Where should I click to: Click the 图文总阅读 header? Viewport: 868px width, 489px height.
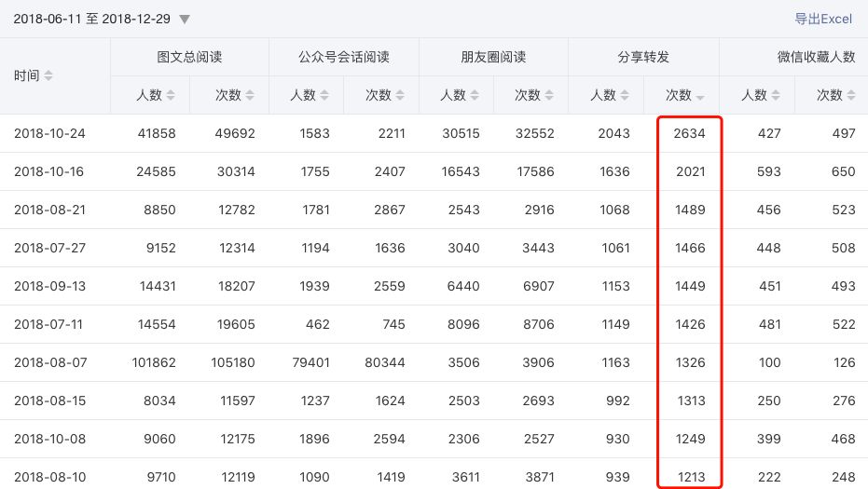pyautogui.click(x=189, y=57)
